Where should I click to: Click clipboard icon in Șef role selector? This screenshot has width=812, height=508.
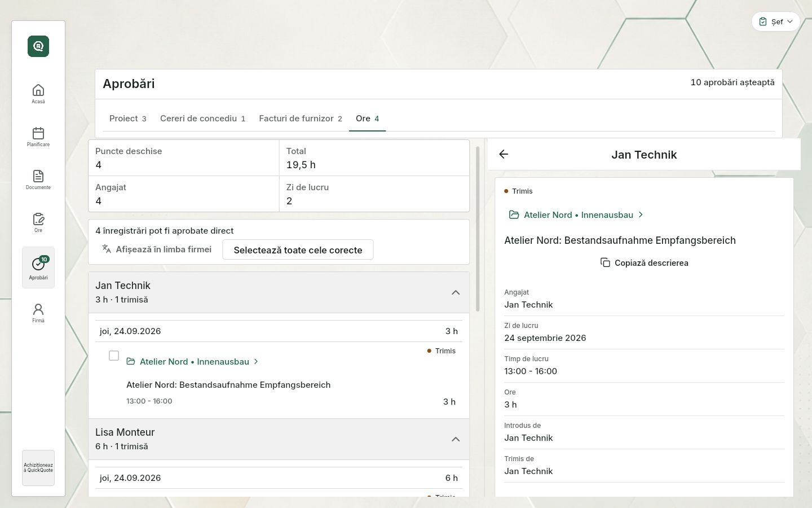(763, 21)
